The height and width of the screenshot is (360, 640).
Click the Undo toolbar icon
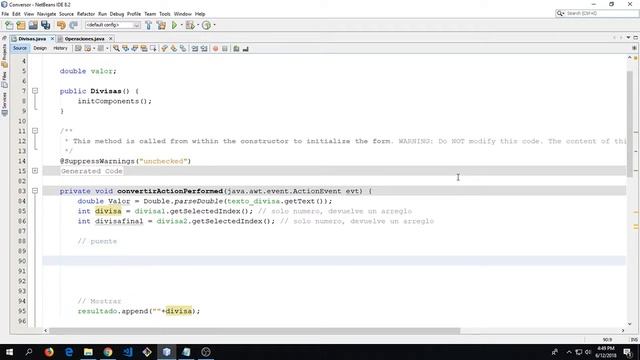click(x=61, y=25)
